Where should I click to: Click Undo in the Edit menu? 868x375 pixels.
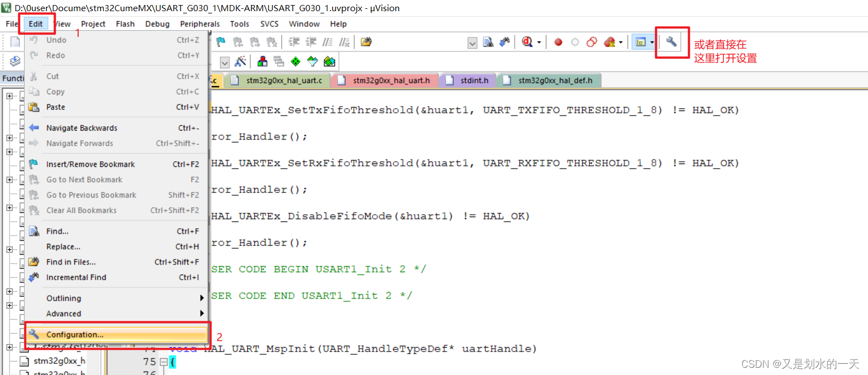[117, 40]
